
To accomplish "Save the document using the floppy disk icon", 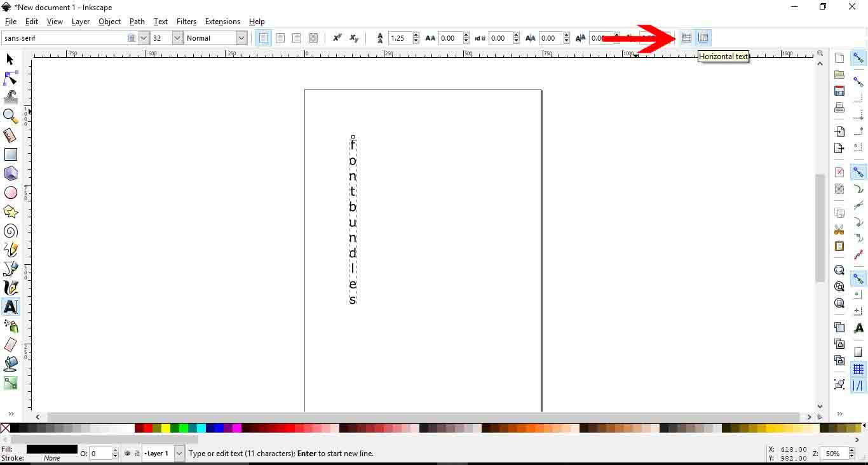I will 839,91.
